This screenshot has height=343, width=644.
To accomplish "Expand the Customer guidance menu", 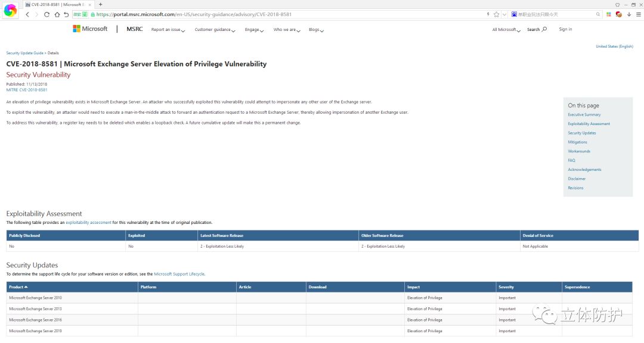I will tap(215, 30).
